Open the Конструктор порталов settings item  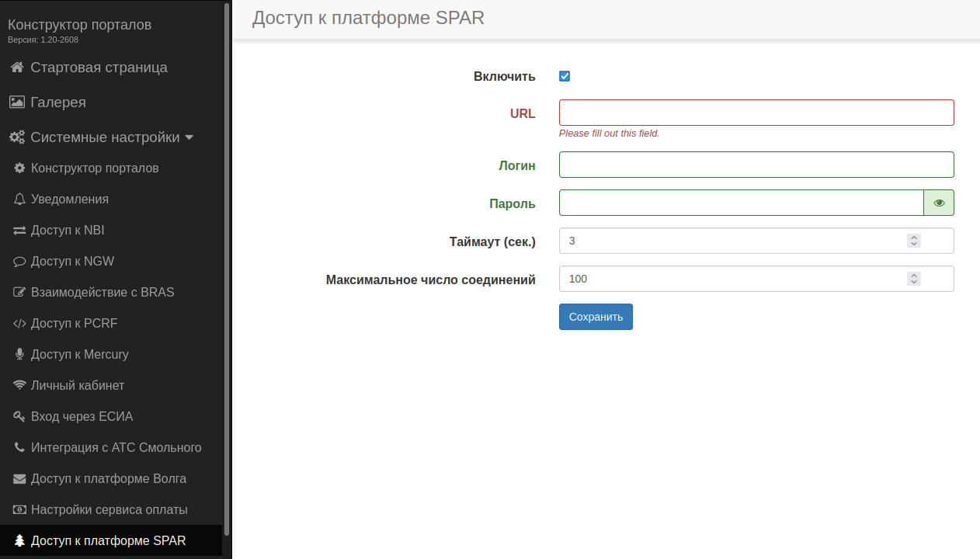coord(111,168)
